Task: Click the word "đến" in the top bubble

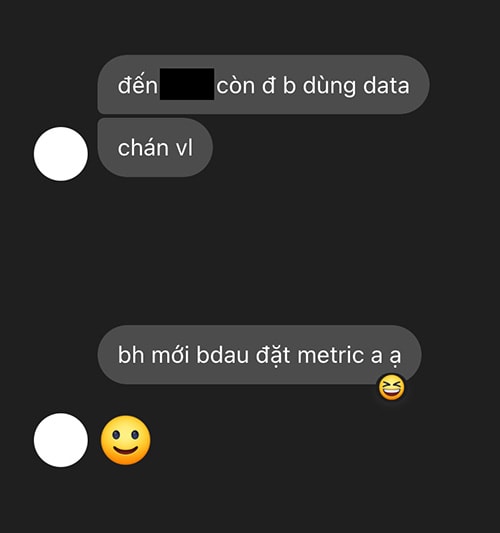Action: pos(138,85)
